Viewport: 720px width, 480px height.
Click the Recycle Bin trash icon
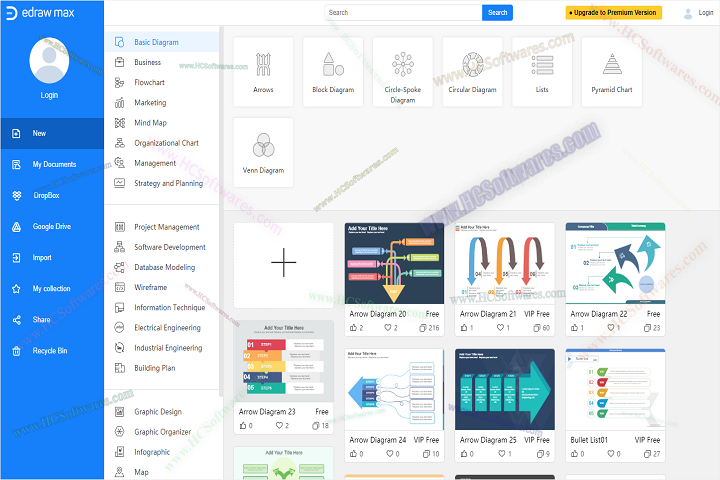[17, 351]
